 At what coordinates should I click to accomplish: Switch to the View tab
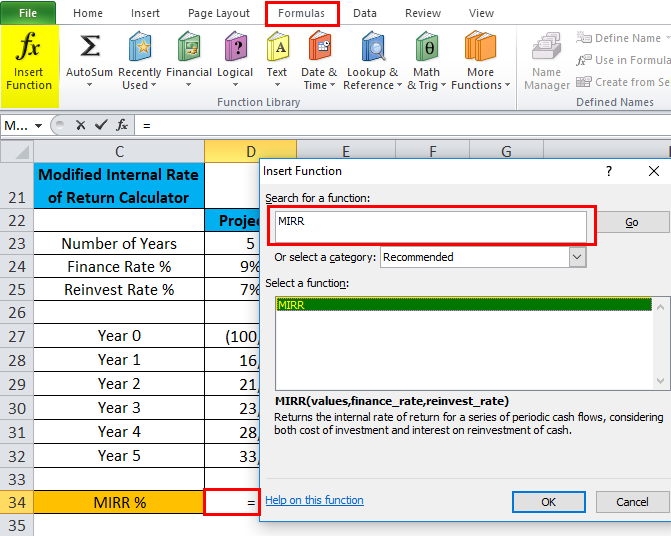[x=481, y=13]
